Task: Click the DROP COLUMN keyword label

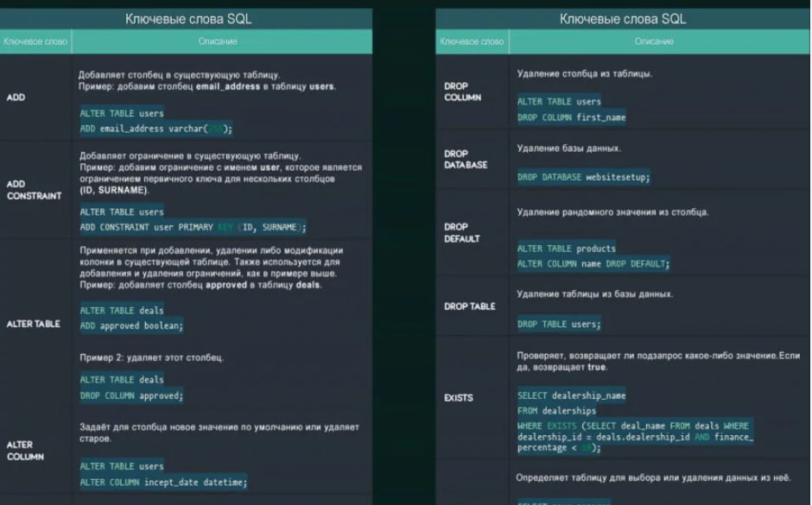Action: [x=462, y=92]
